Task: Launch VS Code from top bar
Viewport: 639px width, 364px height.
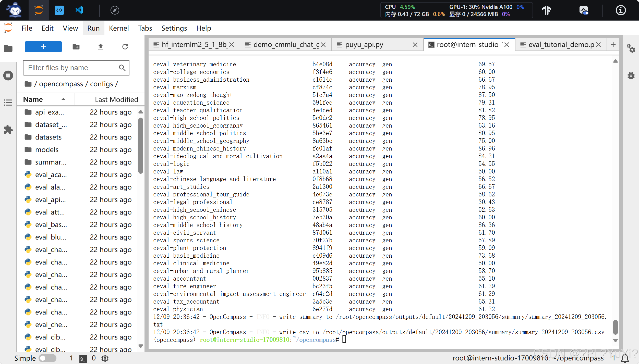Action: [x=79, y=10]
